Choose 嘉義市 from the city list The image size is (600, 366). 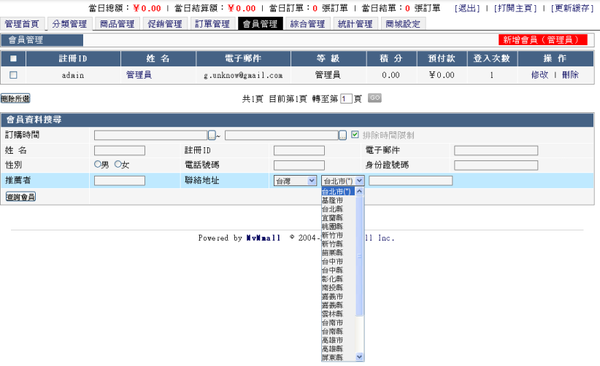tap(332, 297)
